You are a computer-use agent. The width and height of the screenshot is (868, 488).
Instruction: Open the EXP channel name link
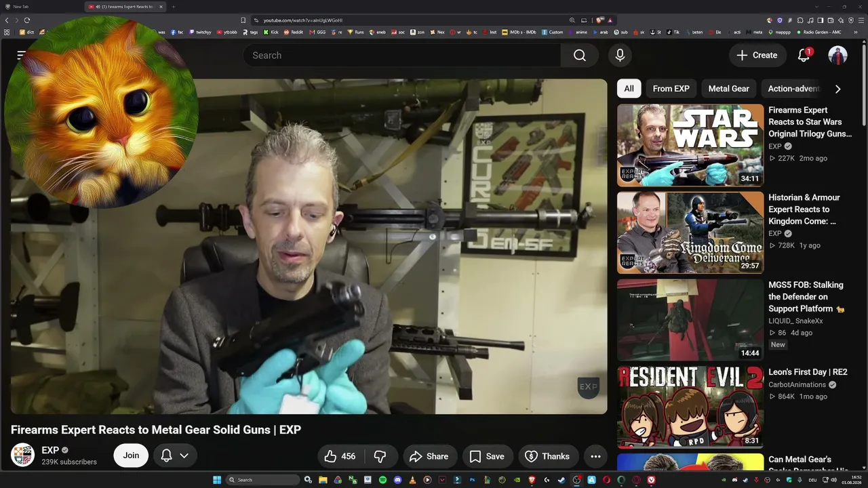click(50, 450)
